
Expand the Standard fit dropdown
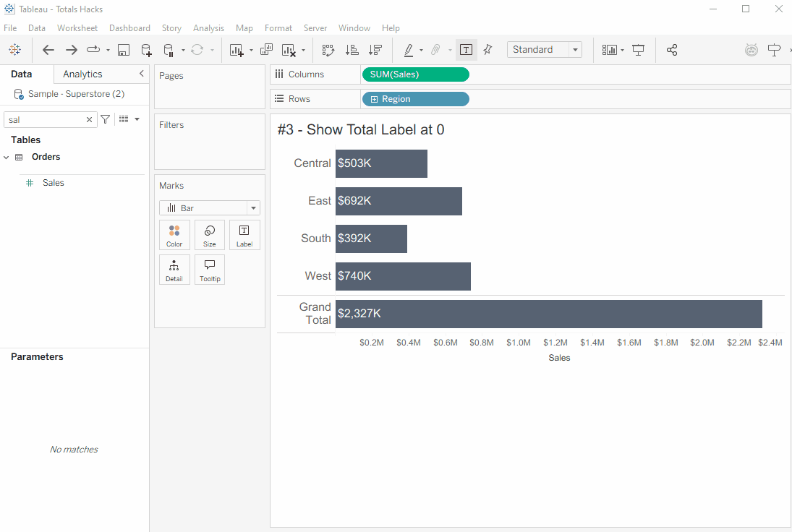(576, 49)
